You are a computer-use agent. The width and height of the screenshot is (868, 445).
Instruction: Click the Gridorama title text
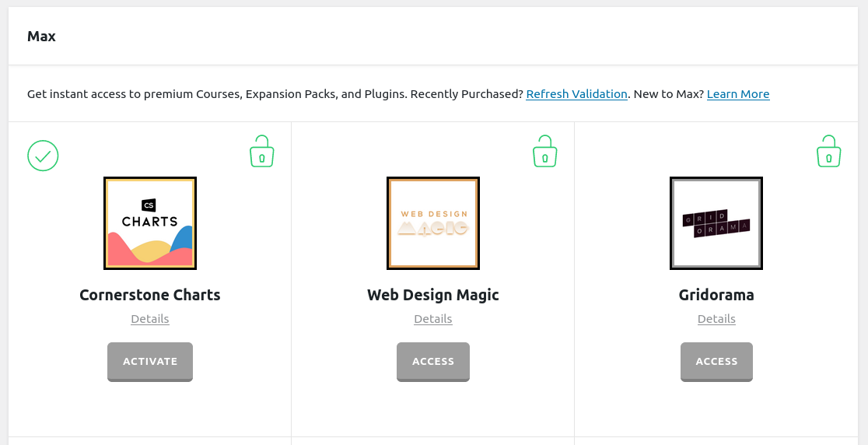[x=716, y=295]
